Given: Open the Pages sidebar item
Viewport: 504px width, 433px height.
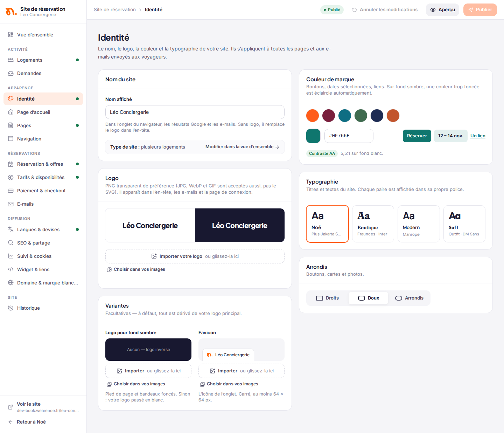Looking at the screenshot, I should tap(43, 125).
